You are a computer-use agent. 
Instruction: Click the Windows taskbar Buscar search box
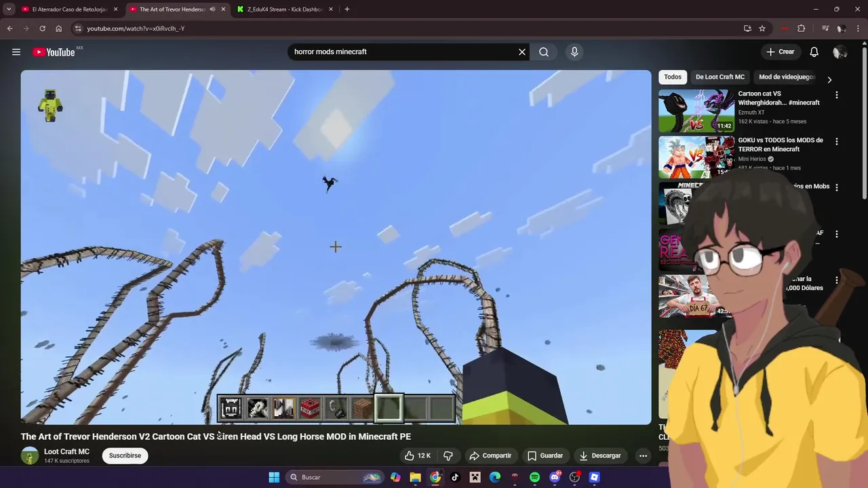tap(333, 477)
